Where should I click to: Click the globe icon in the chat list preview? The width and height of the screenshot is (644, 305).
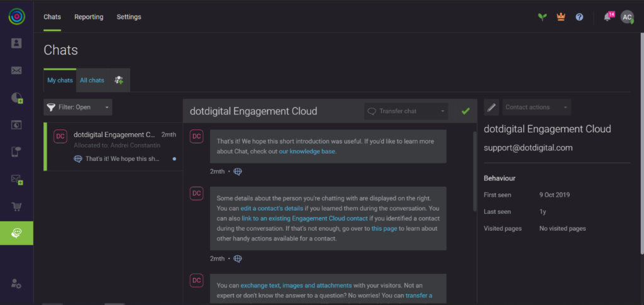coord(77,158)
